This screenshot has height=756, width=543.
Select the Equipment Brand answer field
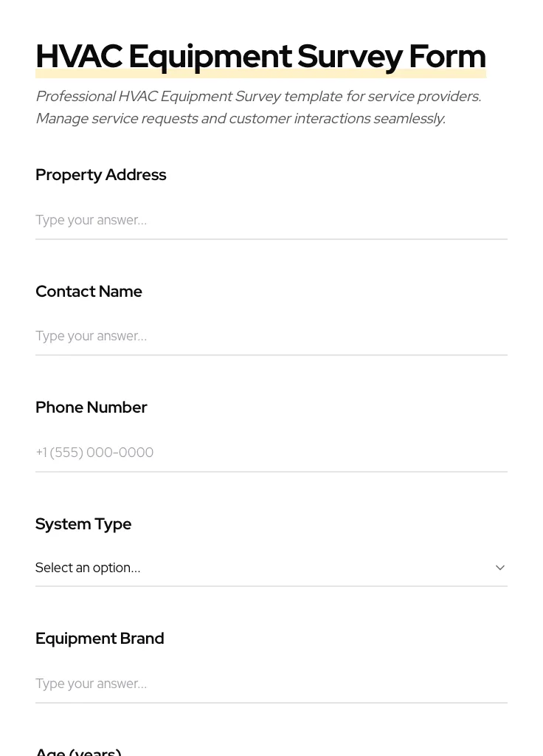point(271,684)
